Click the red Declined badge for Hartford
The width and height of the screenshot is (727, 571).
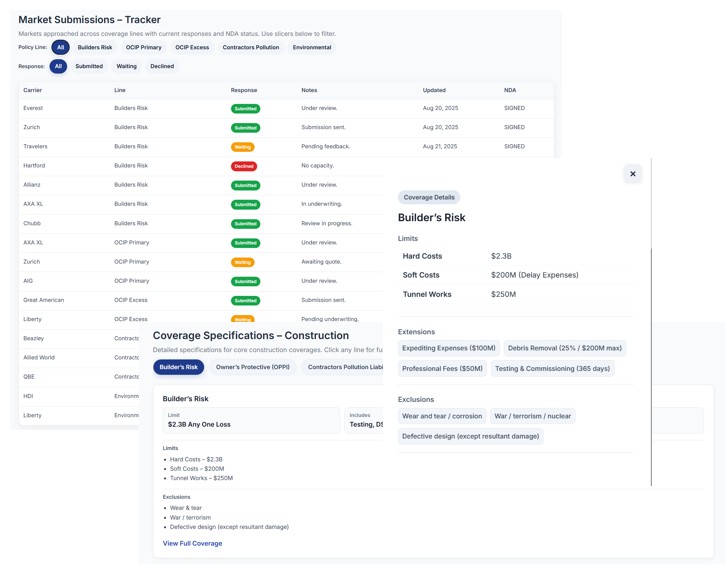244,166
